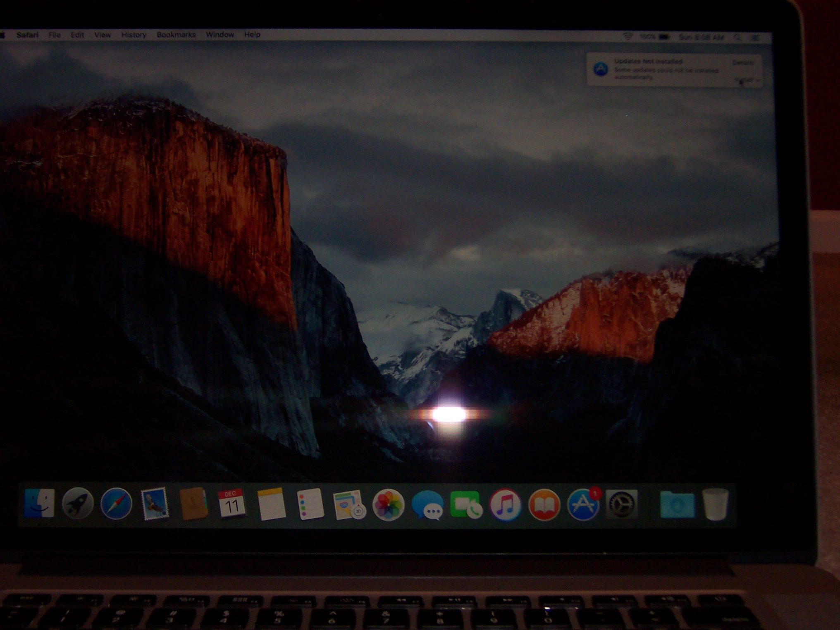Viewport: 840px width, 630px height.
Task: Open the Safari application menu
Action: [x=27, y=35]
